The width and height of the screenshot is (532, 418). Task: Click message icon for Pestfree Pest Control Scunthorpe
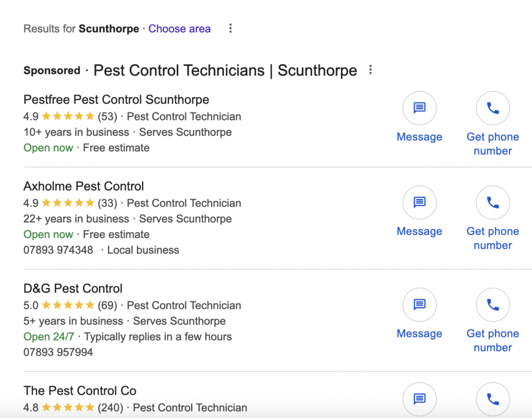[419, 108]
